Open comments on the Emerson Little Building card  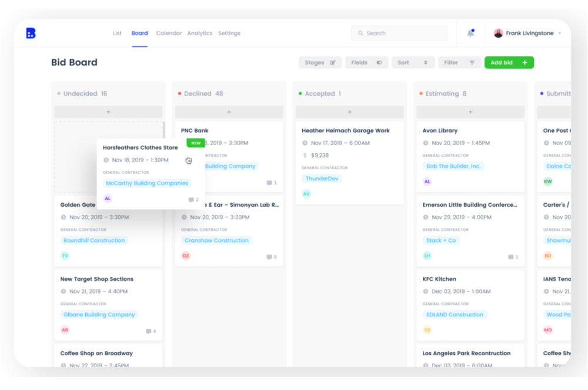pos(513,257)
